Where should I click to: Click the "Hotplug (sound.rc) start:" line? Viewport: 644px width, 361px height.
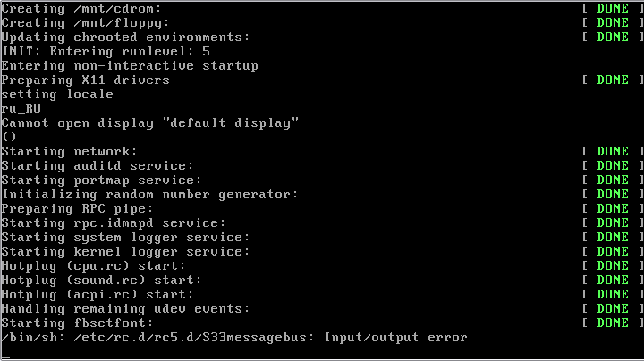pos(101,280)
